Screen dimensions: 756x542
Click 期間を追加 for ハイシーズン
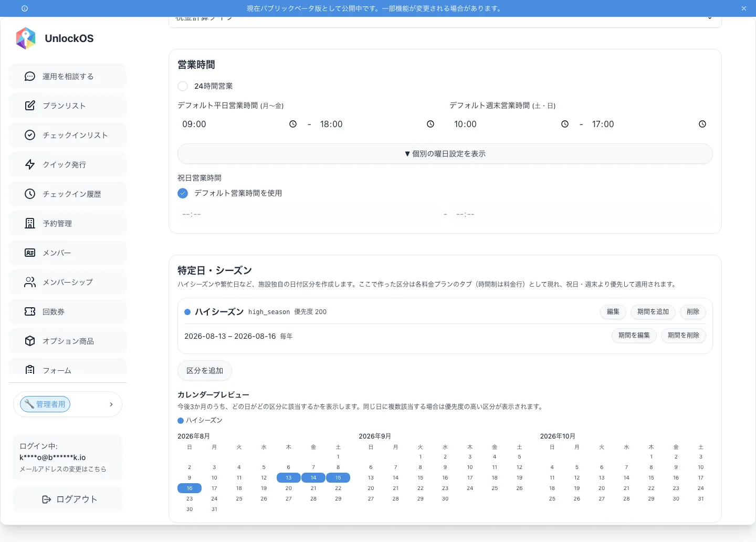tap(653, 312)
